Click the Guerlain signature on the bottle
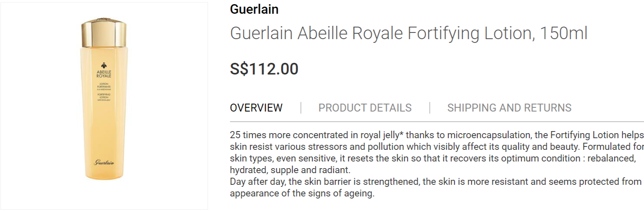 [104, 161]
